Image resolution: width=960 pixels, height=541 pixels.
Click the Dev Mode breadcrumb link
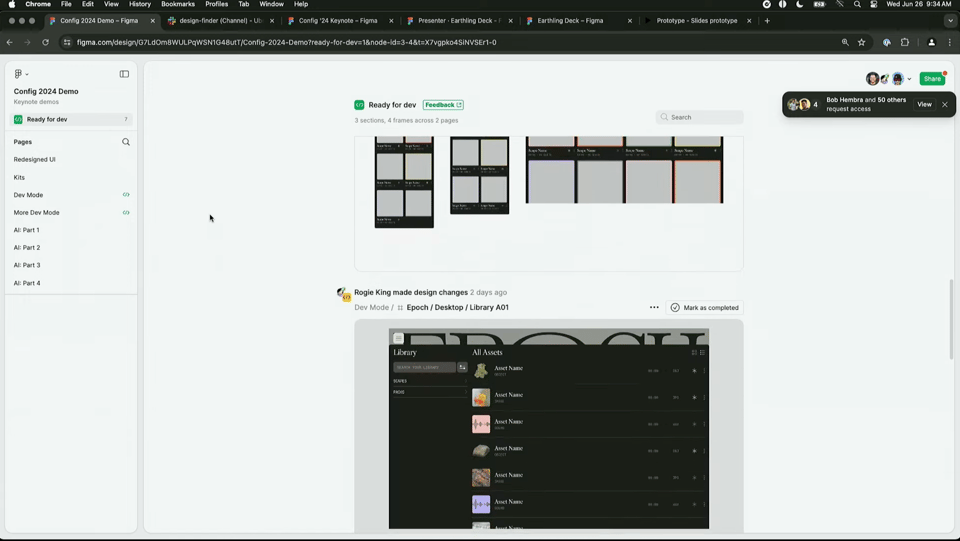(371, 307)
